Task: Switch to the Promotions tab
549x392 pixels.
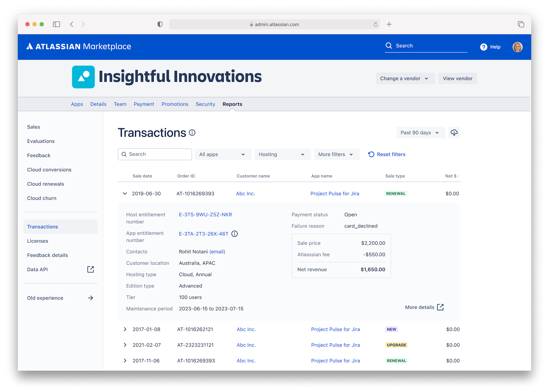Action: (x=175, y=104)
